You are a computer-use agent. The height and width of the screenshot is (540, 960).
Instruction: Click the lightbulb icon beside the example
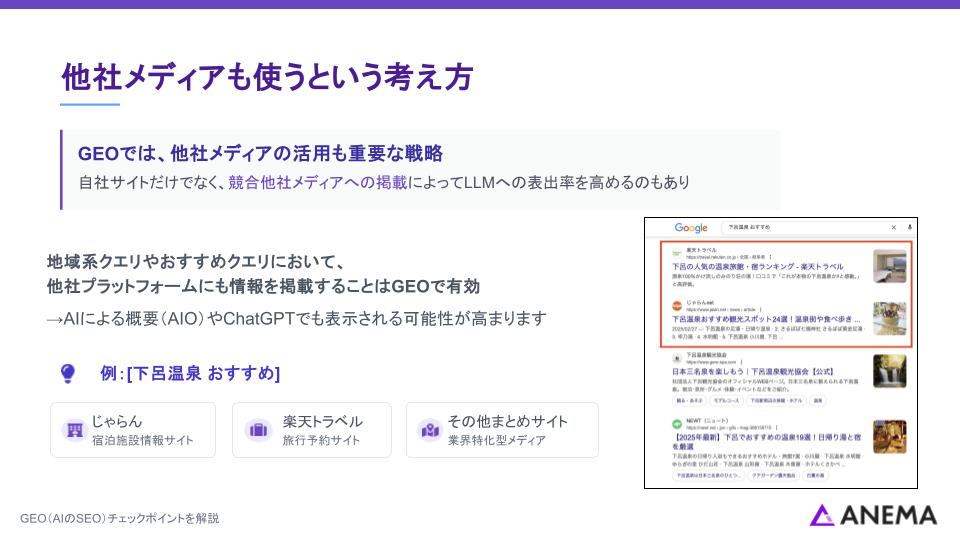68,373
